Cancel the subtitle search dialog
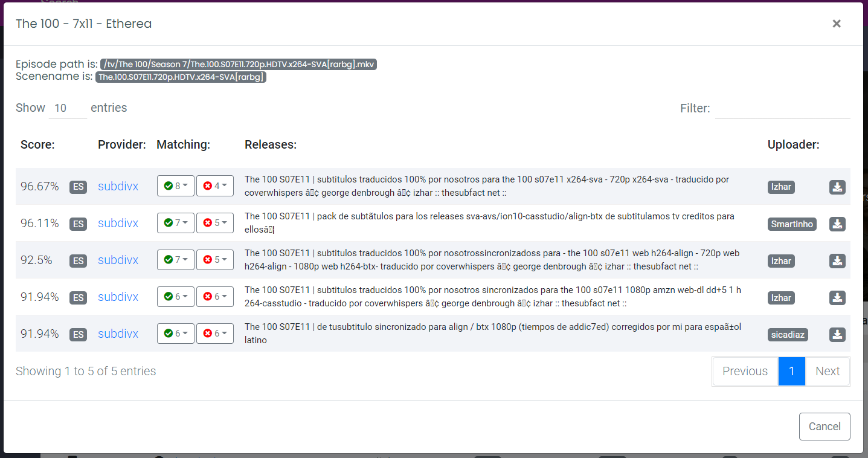Screen dimensions: 868x458 [x=825, y=426]
